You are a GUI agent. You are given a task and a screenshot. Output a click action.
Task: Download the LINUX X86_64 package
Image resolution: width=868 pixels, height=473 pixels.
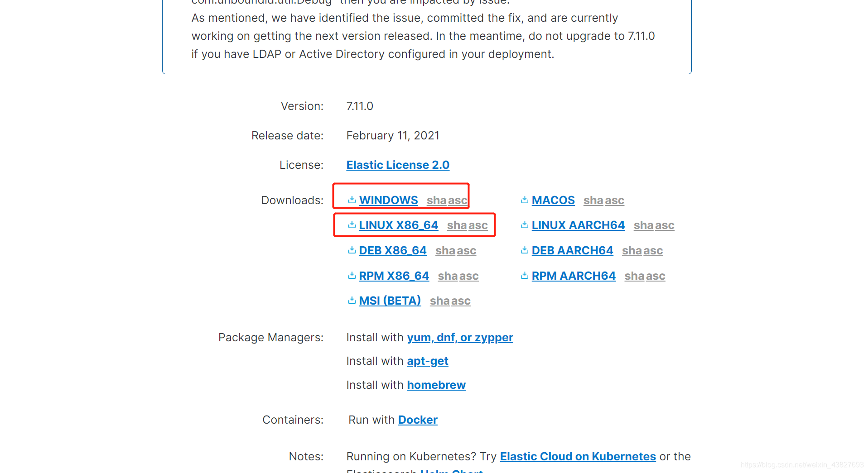(x=399, y=225)
